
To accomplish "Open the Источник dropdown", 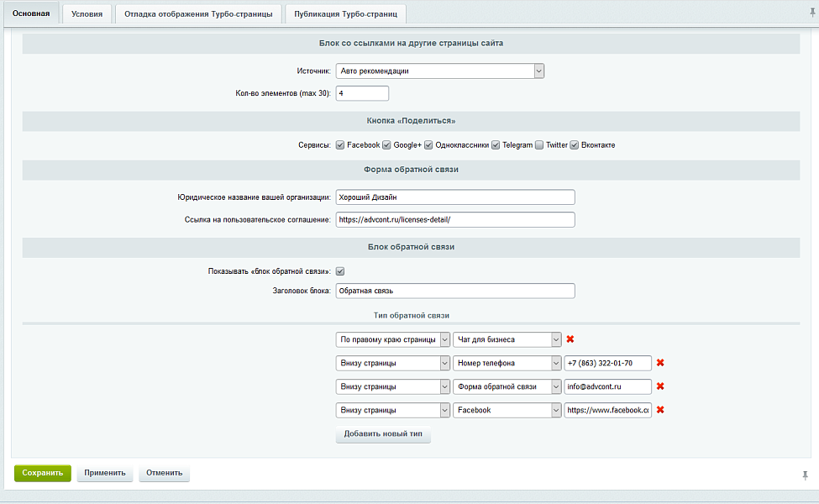I will point(440,71).
